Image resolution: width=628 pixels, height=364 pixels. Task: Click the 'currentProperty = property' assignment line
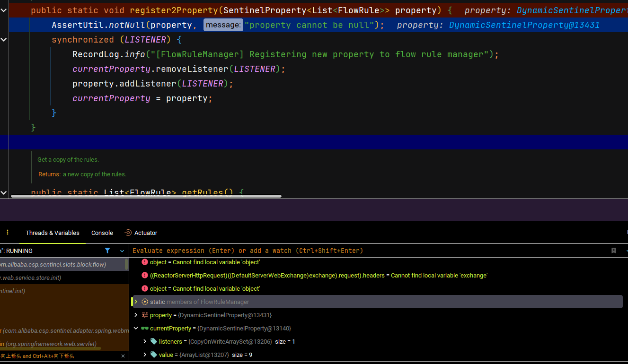[x=142, y=98]
